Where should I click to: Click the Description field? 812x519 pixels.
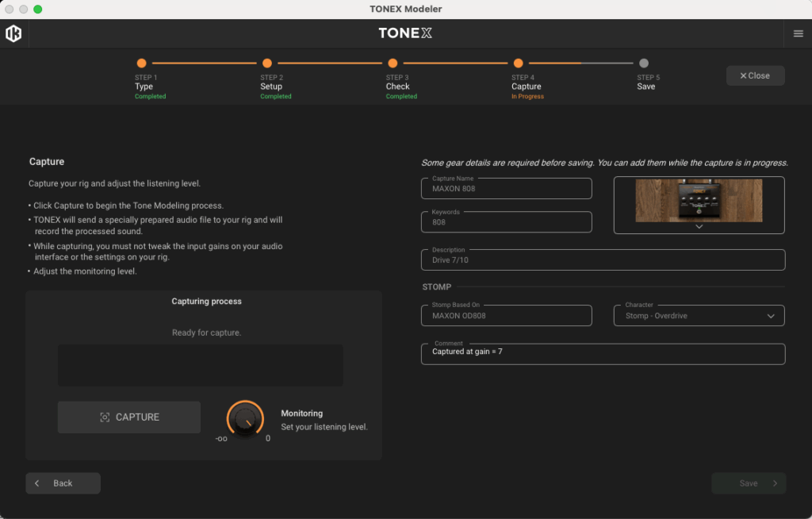(603, 259)
